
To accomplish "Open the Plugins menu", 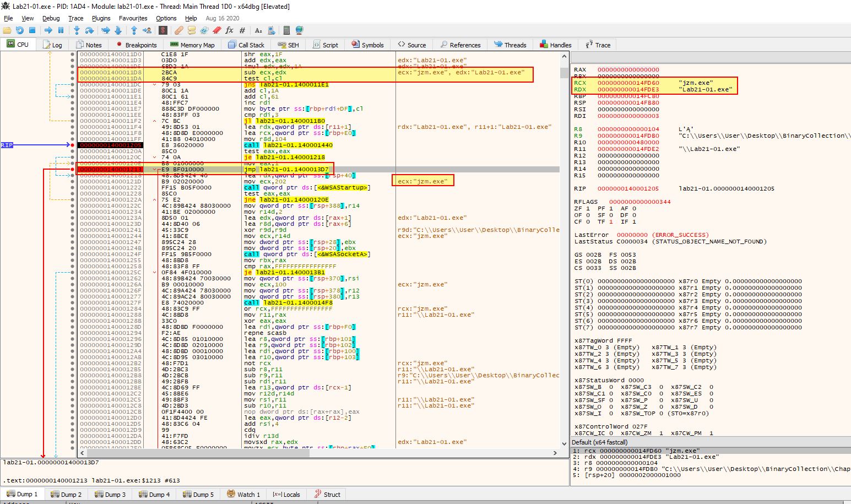I will click(101, 18).
